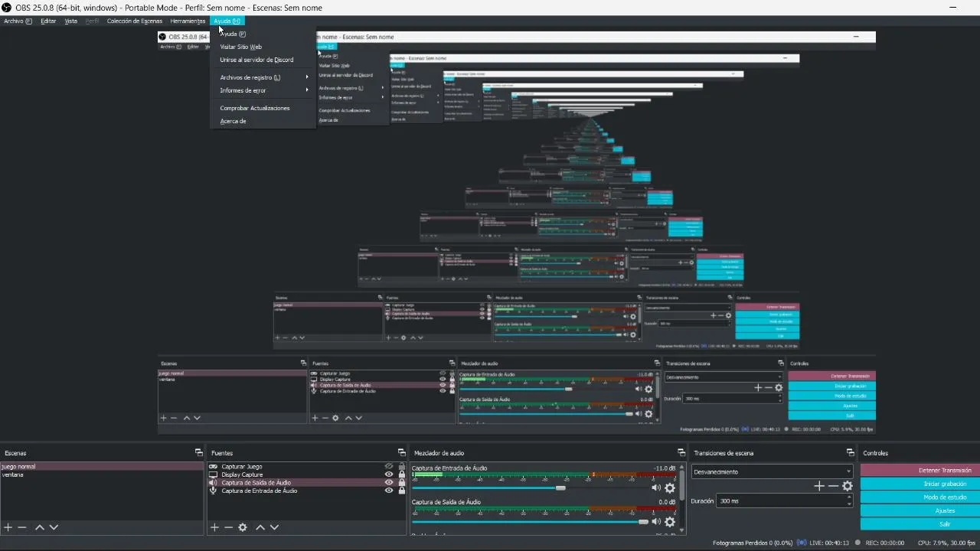Move the scene down in the Escenas panel

54,527
